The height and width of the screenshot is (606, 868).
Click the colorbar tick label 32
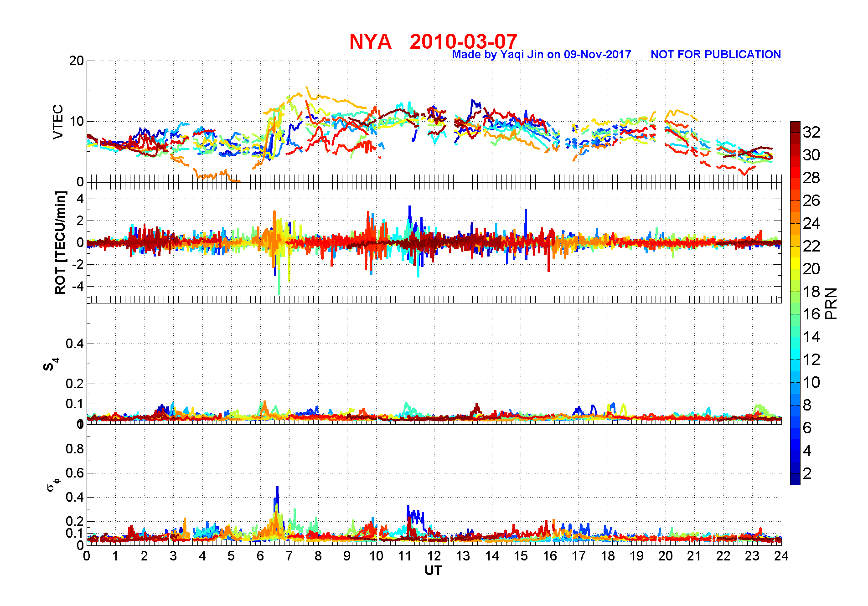point(811,132)
